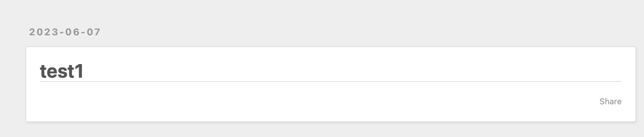Share the test1 entry
The image size is (644, 137).
tap(610, 102)
